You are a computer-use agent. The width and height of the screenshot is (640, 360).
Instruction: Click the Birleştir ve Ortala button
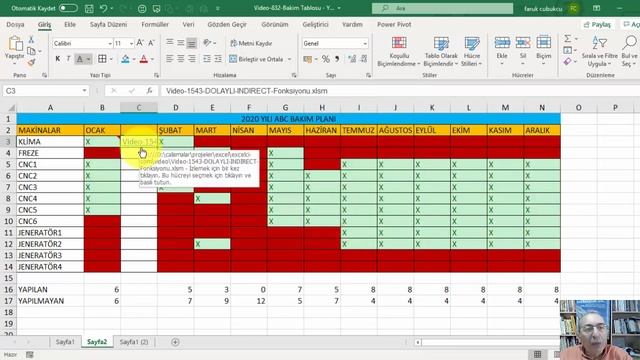click(256, 59)
